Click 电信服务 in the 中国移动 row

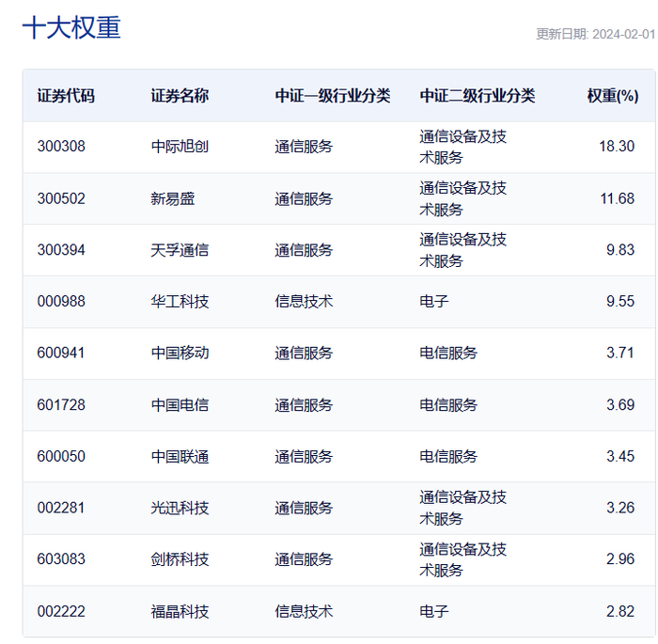pos(448,353)
